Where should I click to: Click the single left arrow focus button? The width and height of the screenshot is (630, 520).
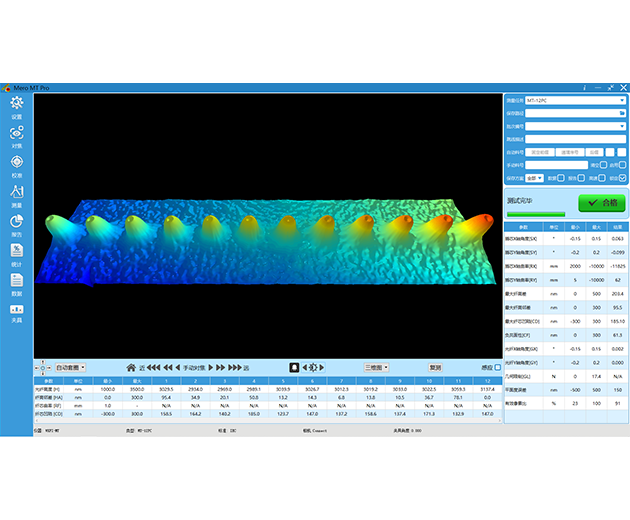[178, 368]
